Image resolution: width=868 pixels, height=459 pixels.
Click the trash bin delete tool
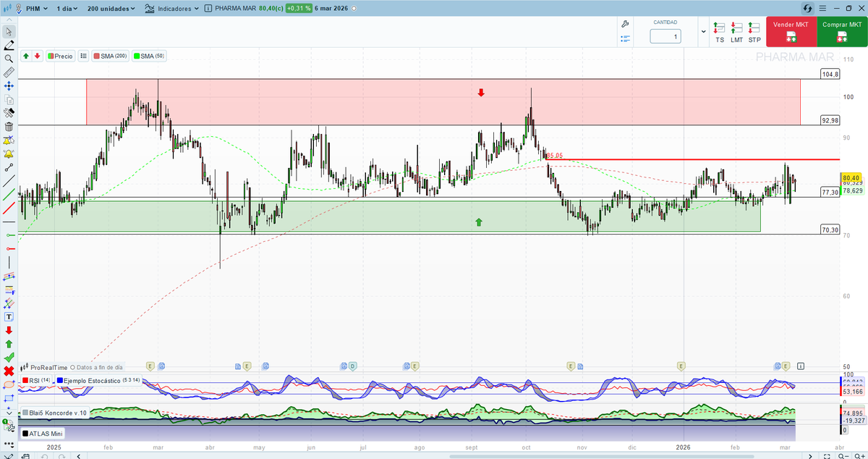tap(9, 127)
